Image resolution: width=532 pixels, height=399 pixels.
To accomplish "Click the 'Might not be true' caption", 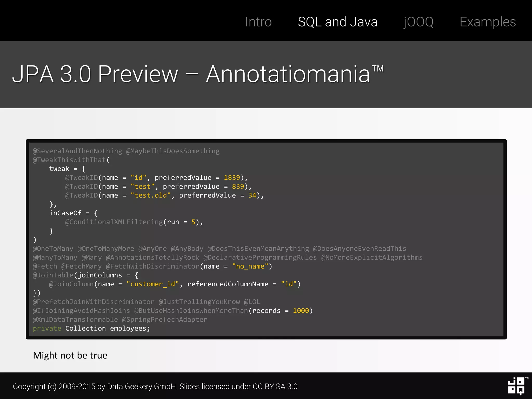I will (70, 355).
